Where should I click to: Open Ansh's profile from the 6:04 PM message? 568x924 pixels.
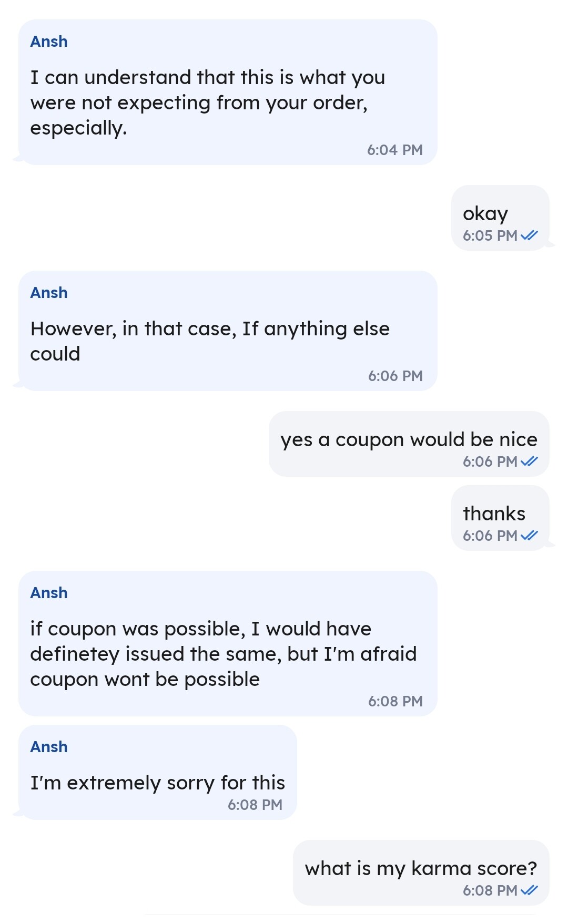[49, 42]
